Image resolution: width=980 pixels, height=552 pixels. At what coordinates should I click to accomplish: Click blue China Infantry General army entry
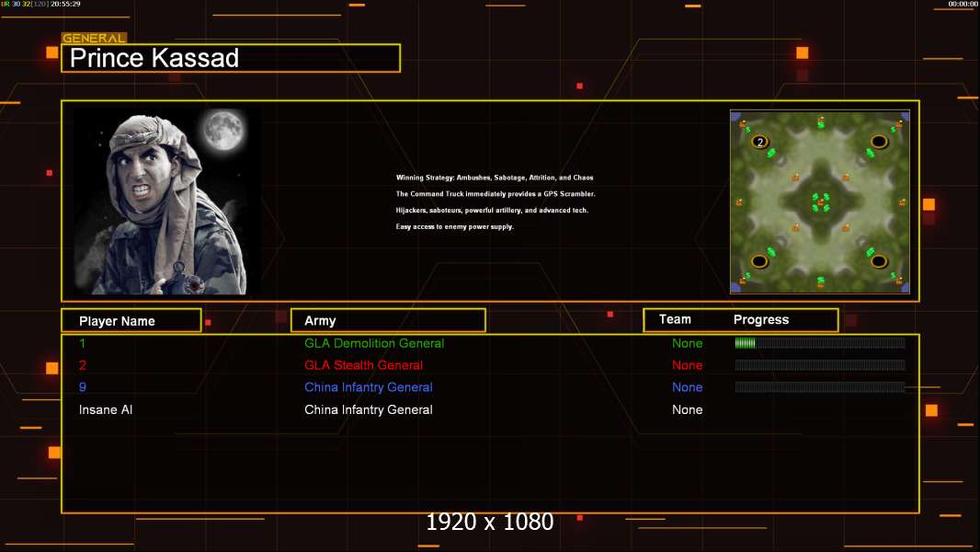click(x=368, y=387)
